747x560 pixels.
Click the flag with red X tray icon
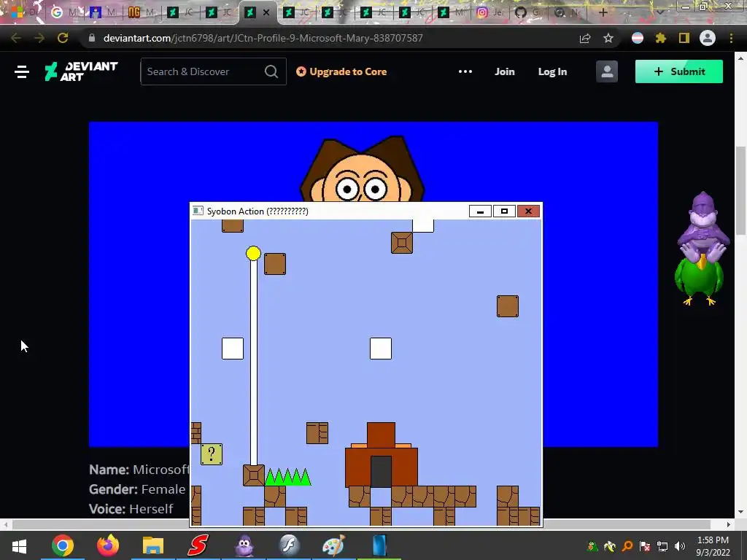coord(645,546)
